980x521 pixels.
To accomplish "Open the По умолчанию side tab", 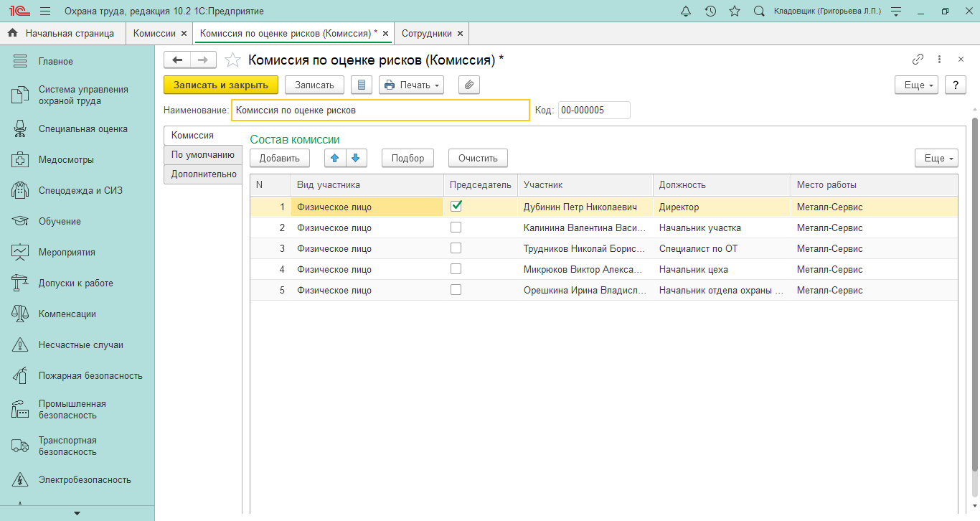I will 203,154.
